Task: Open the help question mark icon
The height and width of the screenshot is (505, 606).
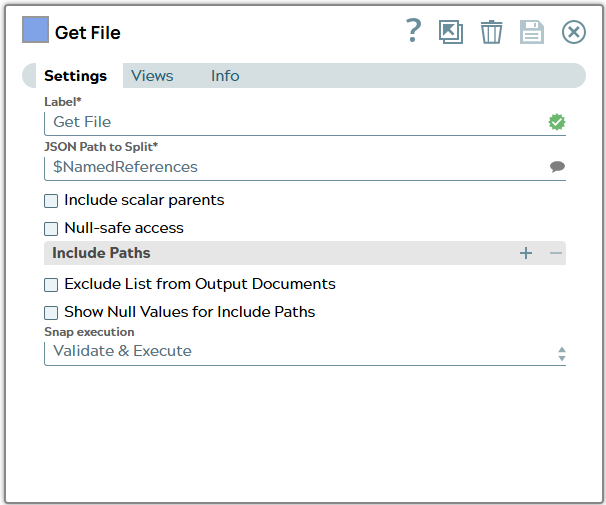Action: pyautogui.click(x=413, y=31)
